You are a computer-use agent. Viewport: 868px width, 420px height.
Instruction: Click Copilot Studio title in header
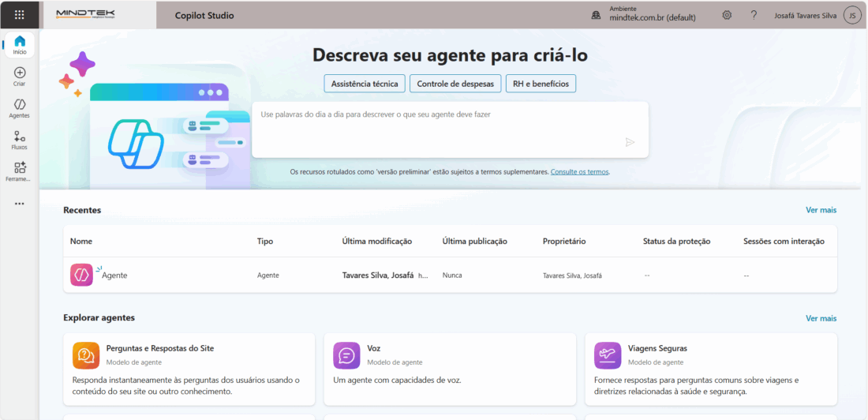tap(204, 16)
